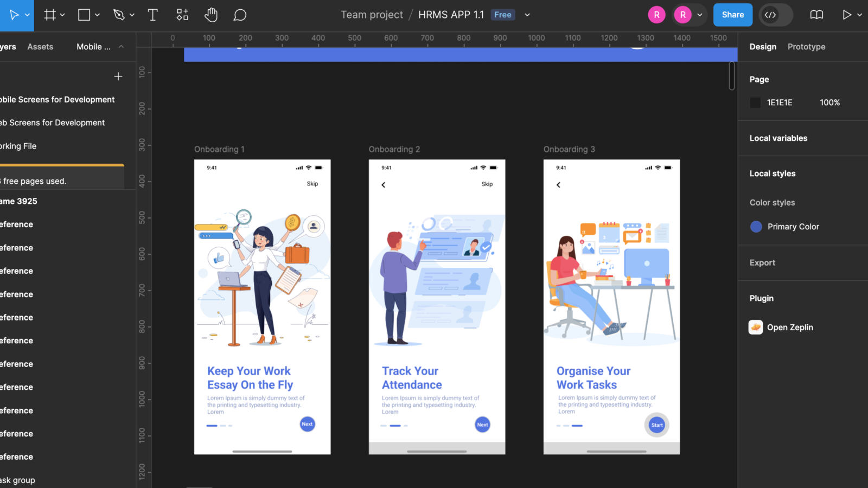868x488 pixels.
Task: Select the Text tool
Action: [153, 15]
